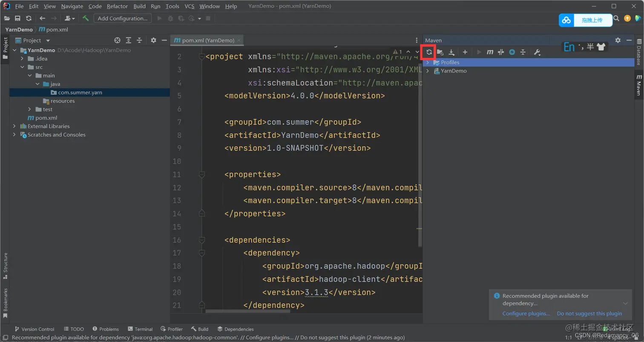Click the Open file toolbar icon

click(7, 18)
